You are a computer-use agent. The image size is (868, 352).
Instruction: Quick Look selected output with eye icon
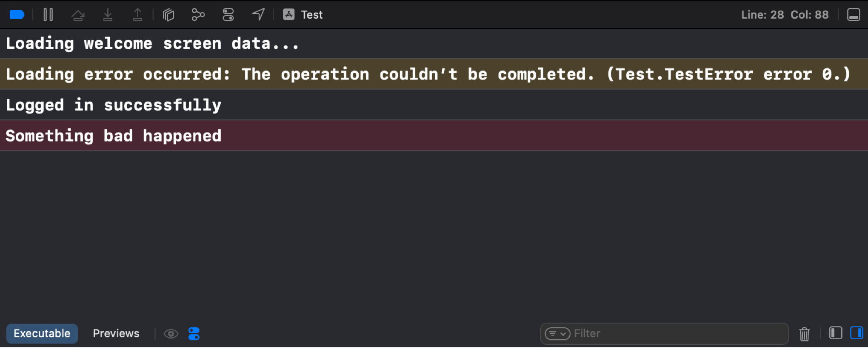[x=171, y=333]
